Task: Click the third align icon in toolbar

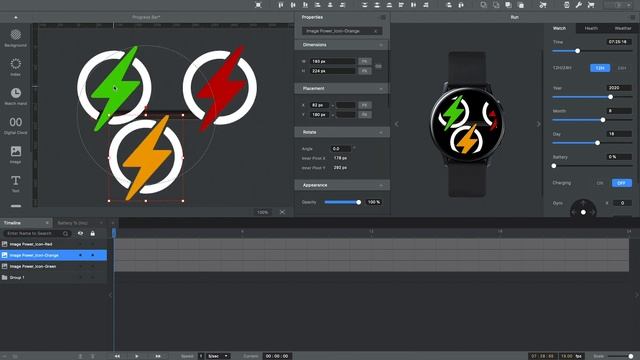Action: pos(305,5)
